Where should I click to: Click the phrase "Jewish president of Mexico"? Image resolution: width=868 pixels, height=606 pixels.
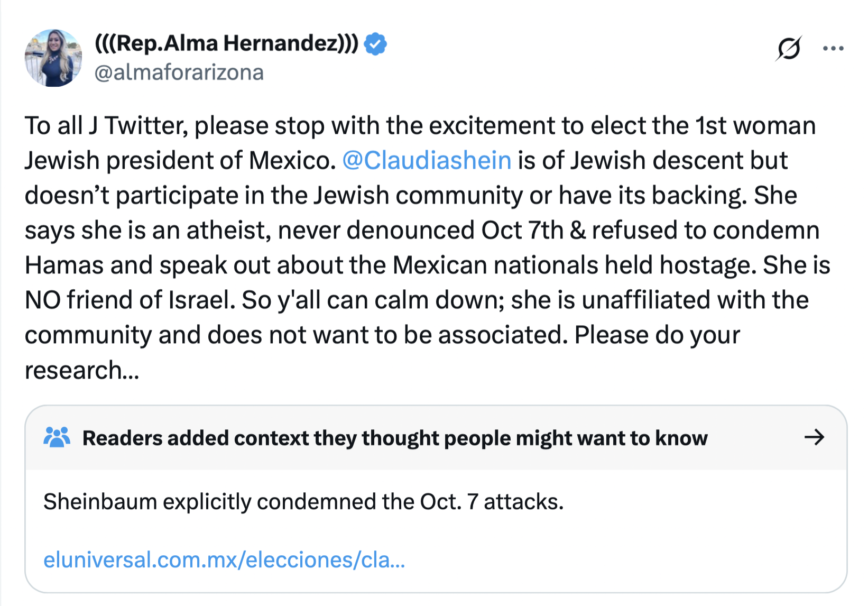click(x=180, y=160)
